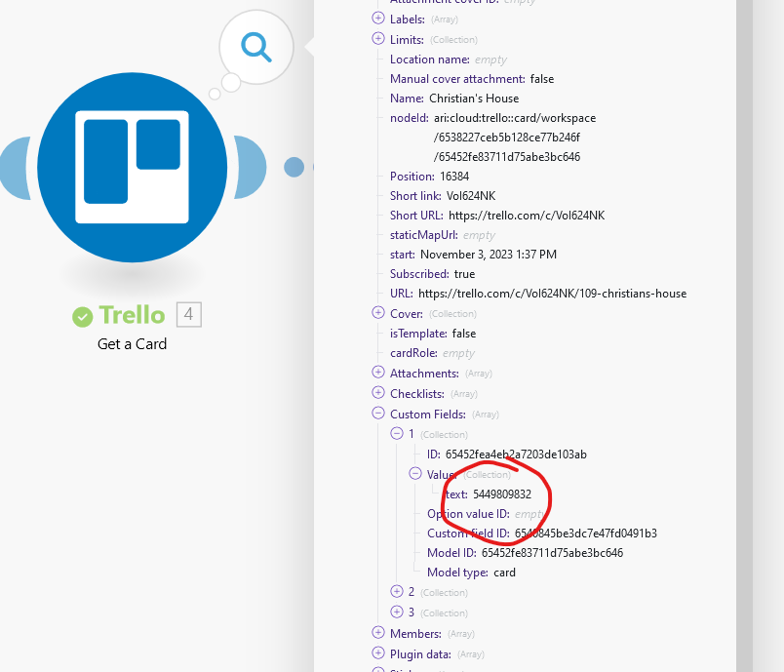This screenshot has height=672, width=784.
Task: Select the Model type value card
Action: (x=504, y=573)
